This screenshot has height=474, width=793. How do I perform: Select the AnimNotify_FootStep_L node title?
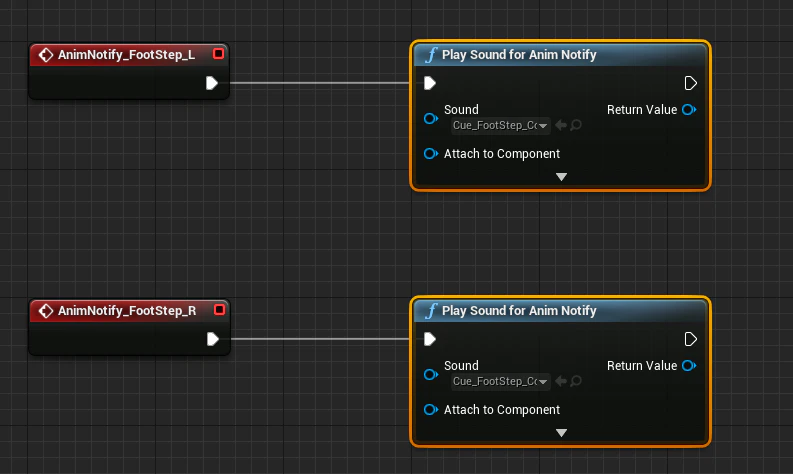126,55
